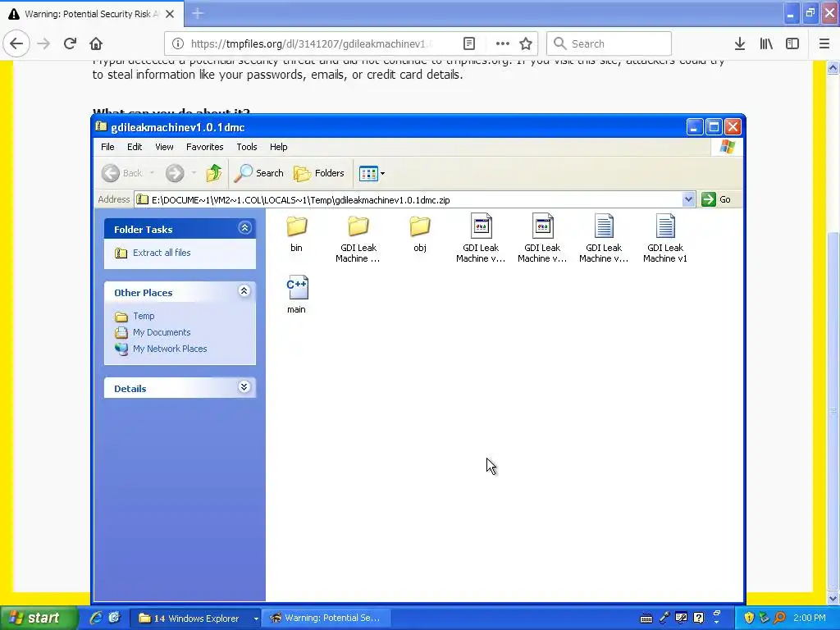Click Extract all files link
This screenshot has width=840, height=630.
[162, 253]
